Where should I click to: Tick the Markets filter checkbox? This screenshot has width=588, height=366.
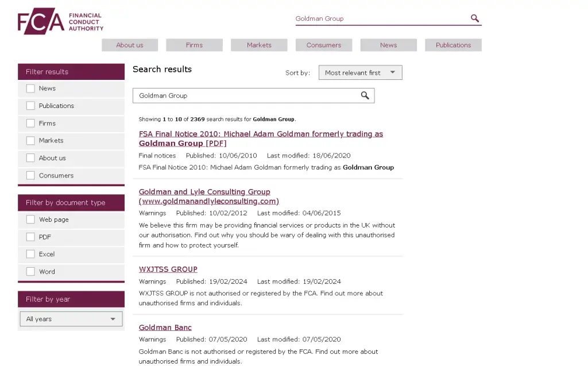(30, 140)
